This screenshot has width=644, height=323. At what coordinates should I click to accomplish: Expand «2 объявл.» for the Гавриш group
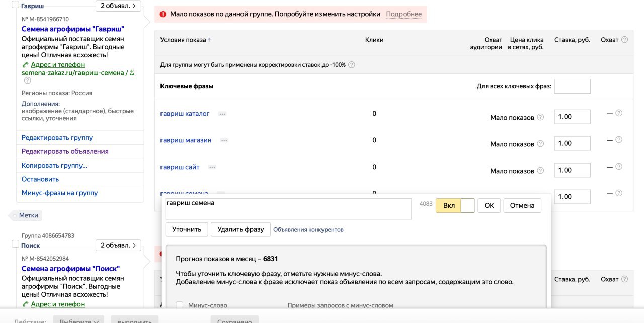[118, 6]
